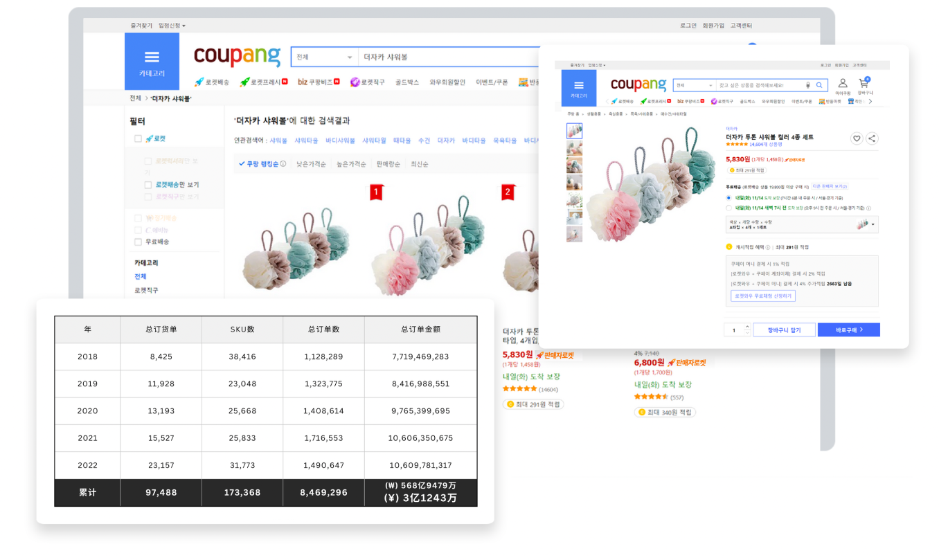Select the first product thumbnail image
This screenshot has width=939, height=560.
tap(574, 131)
